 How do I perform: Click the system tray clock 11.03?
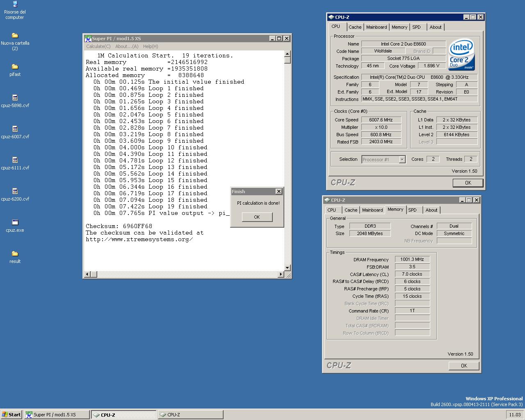(515, 415)
